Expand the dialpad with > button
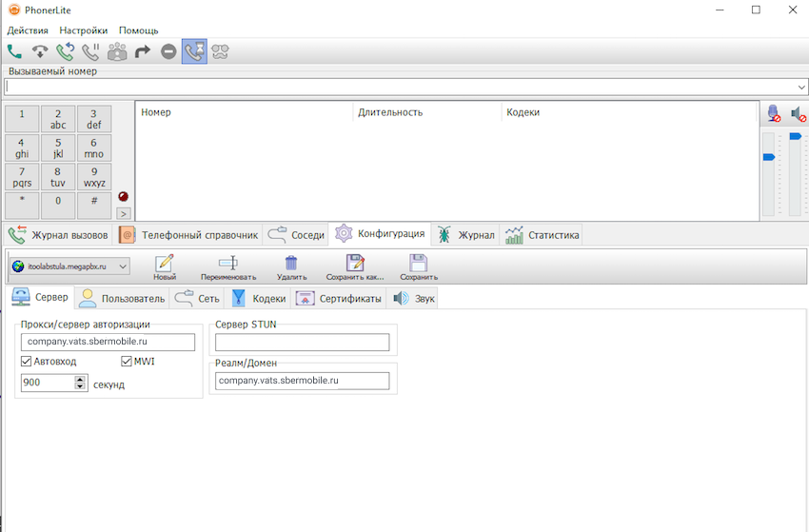 coord(123,213)
